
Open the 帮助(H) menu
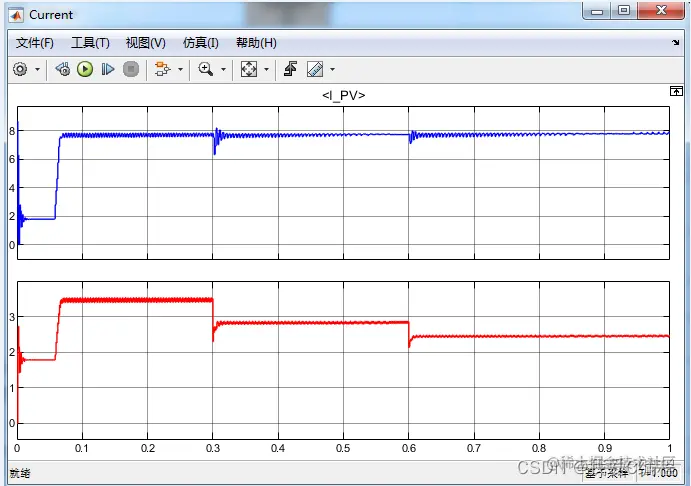coord(256,43)
